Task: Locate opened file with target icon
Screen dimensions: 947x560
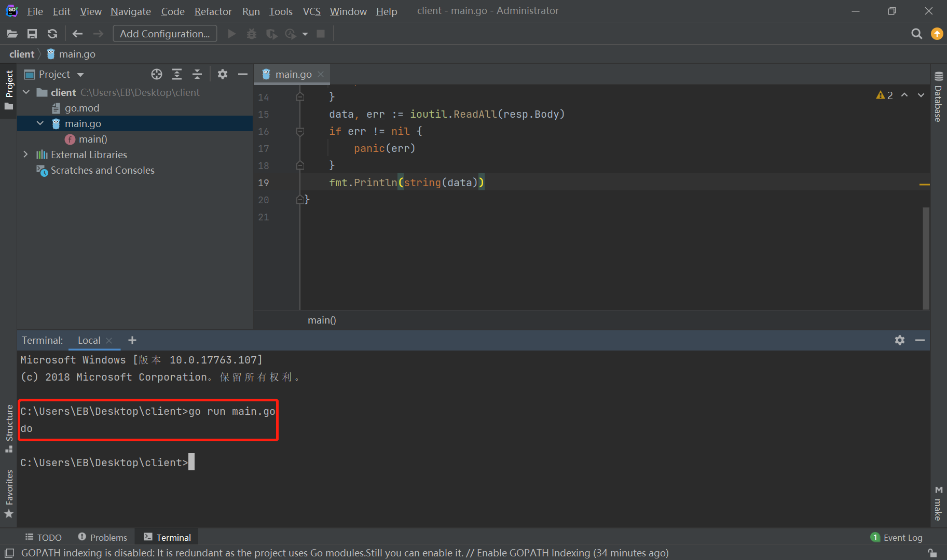Action: point(157,74)
